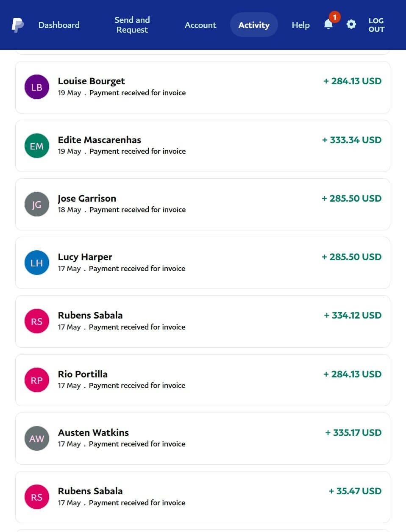Image resolution: width=406 pixels, height=532 pixels.
Task: Open the Send and Request tab
Action: (132, 25)
